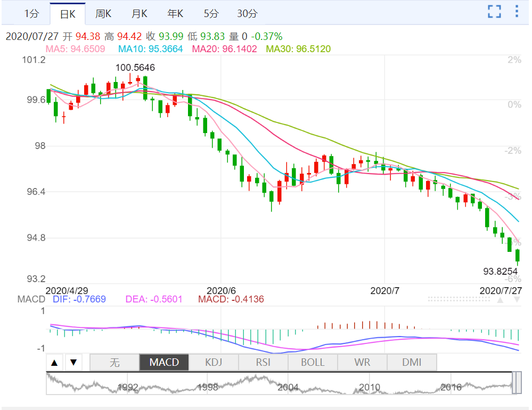Image resolution: width=532 pixels, height=410 pixels.
Task: Click the MACD: -0.4136 value
Action: click(x=231, y=299)
